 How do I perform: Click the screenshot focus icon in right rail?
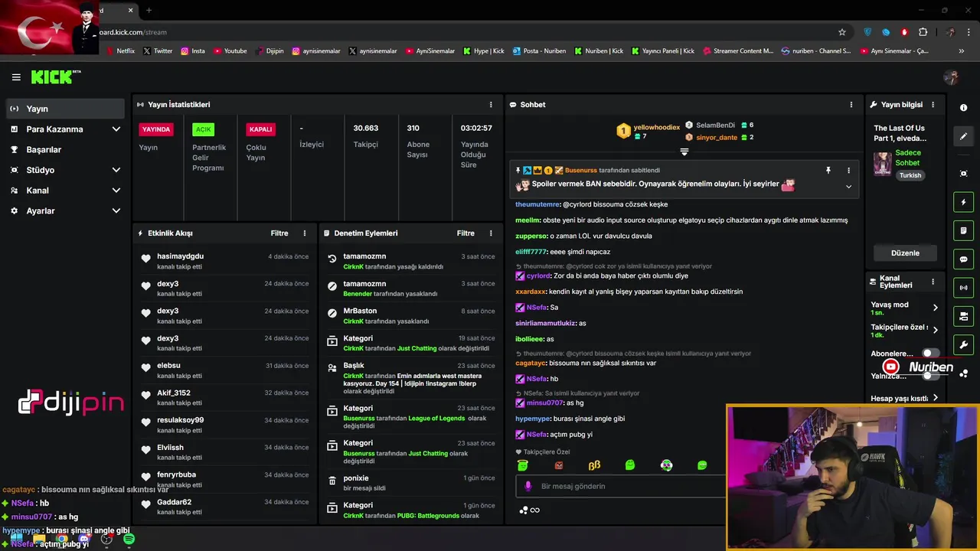click(964, 174)
